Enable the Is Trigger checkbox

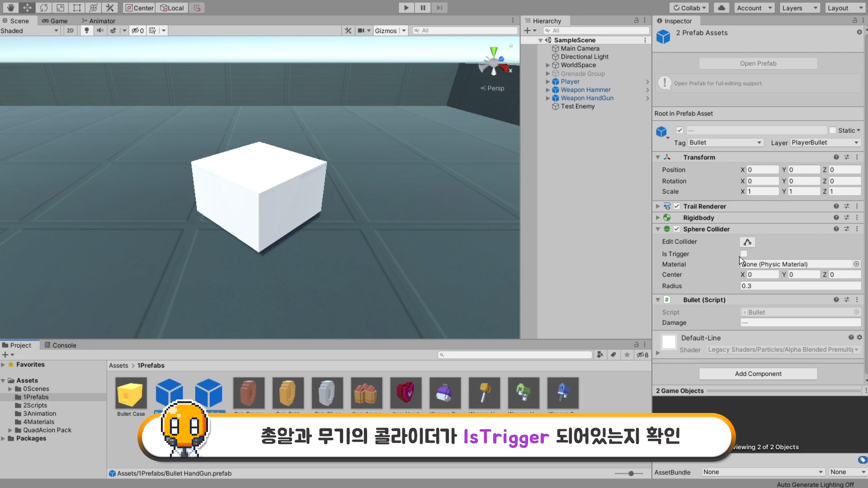click(744, 253)
